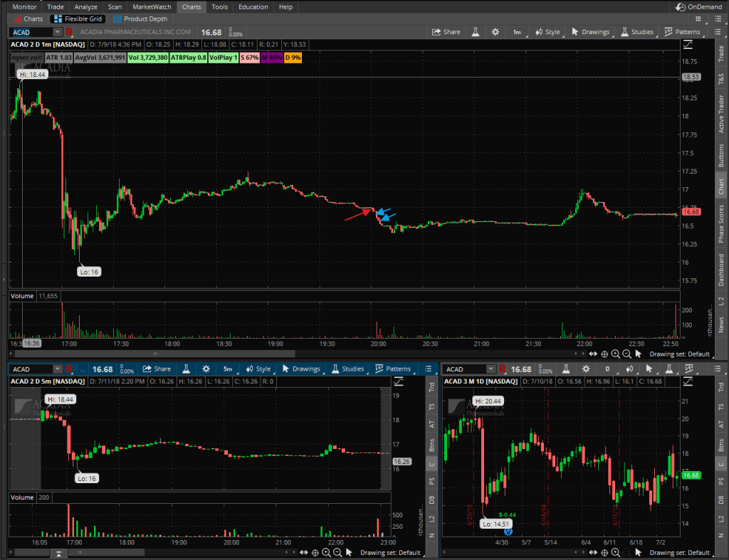
Task: Toggle the Active Trader side panel
Action: (x=720, y=113)
